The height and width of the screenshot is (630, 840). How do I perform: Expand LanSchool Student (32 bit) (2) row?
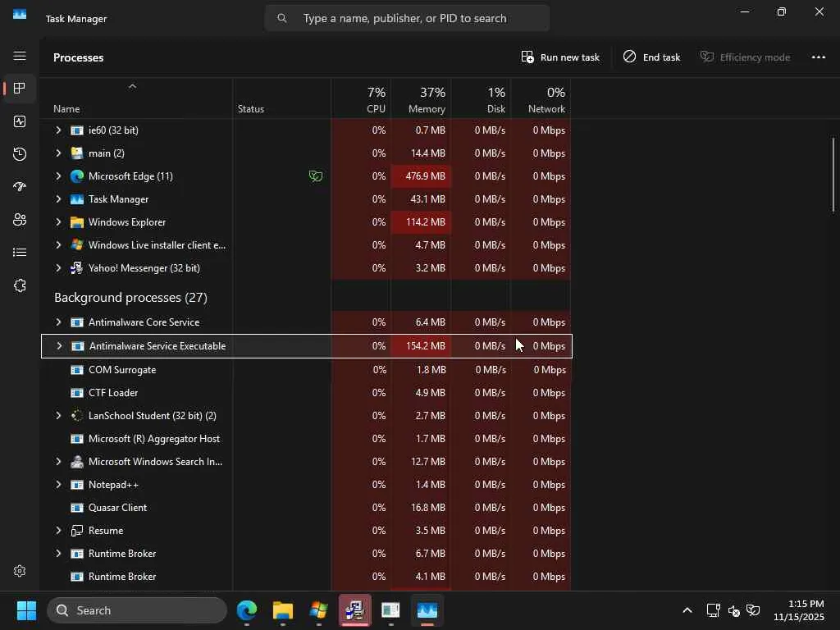pyautogui.click(x=58, y=416)
